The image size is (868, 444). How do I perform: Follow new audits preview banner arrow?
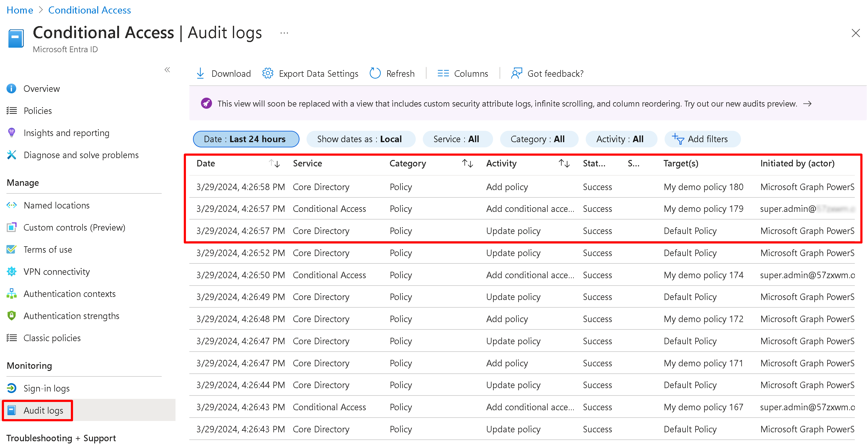(807, 103)
